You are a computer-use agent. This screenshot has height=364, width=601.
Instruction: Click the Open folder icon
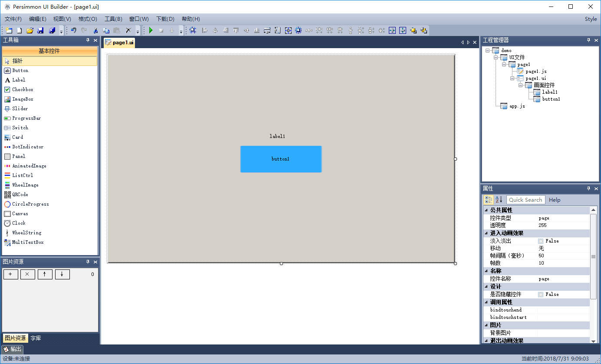30,30
